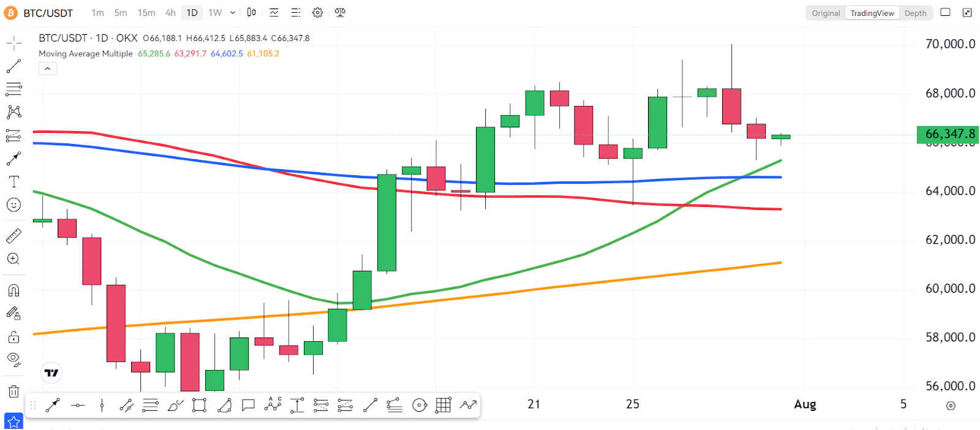Open the Fibonacci retracement tool in left sidebar
Screen dimensions: 980x430
pyautogui.click(x=13, y=135)
